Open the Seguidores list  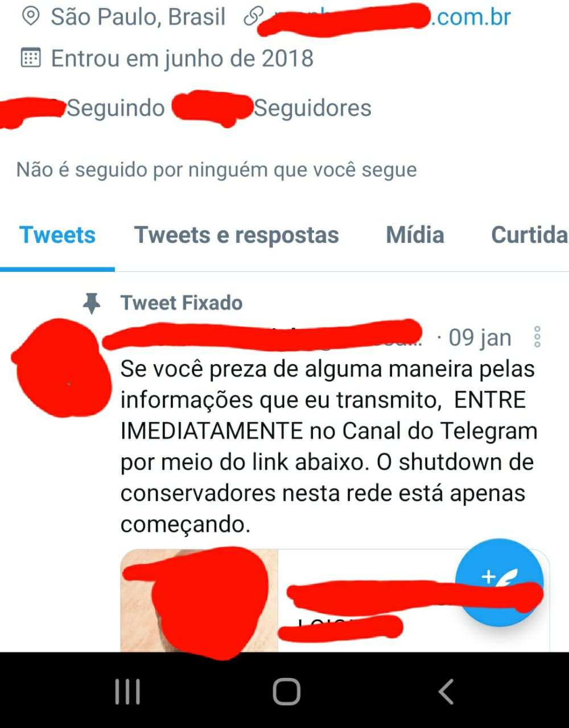click(312, 108)
